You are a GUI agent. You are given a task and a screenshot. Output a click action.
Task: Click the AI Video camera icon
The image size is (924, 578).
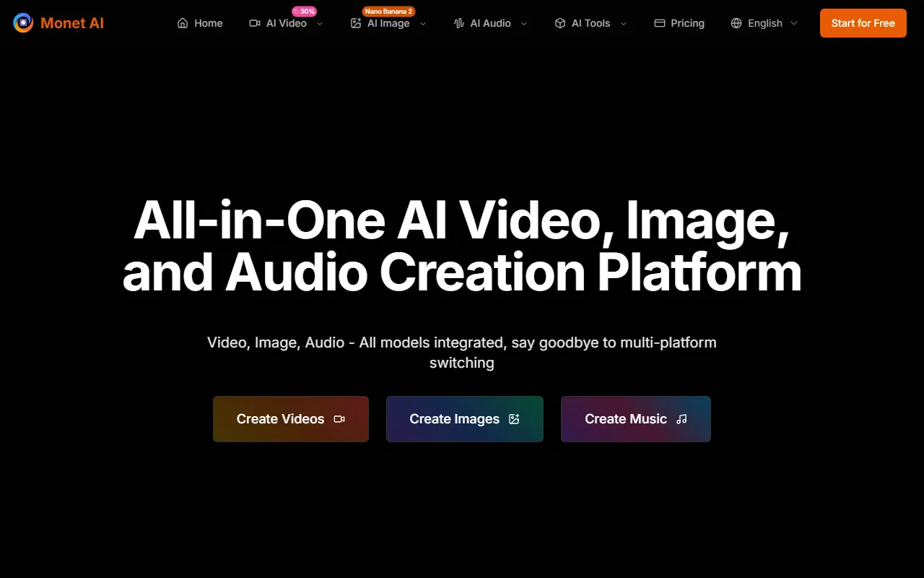pos(255,23)
